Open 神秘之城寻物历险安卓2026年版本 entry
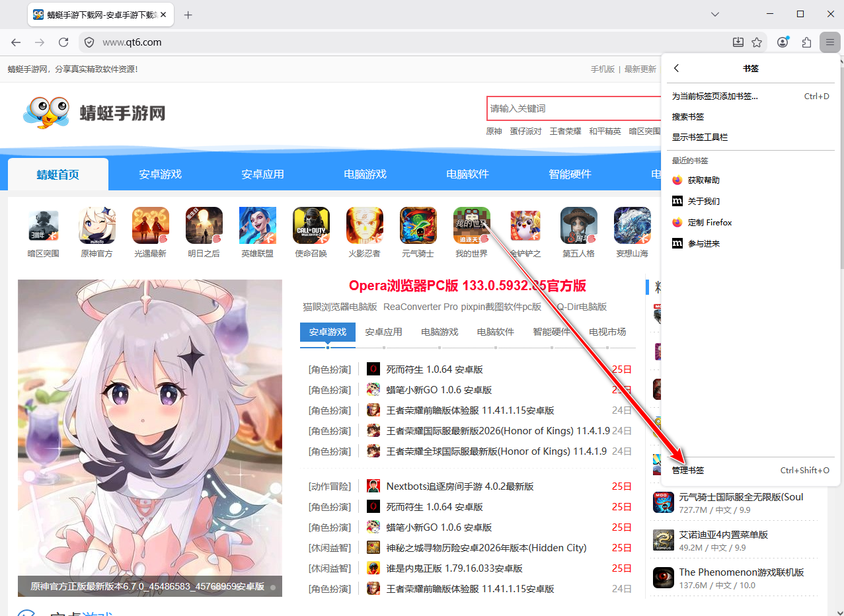 tap(486, 548)
